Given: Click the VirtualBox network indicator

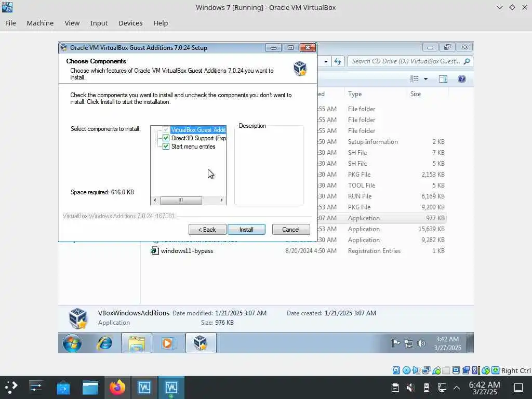Looking at the screenshot, I should (x=426, y=370).
